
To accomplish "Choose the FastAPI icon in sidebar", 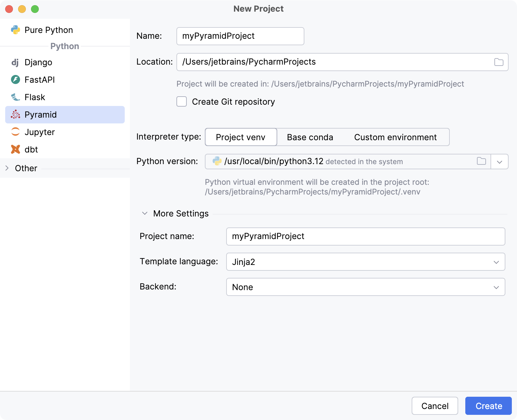I will pos(15,80).
